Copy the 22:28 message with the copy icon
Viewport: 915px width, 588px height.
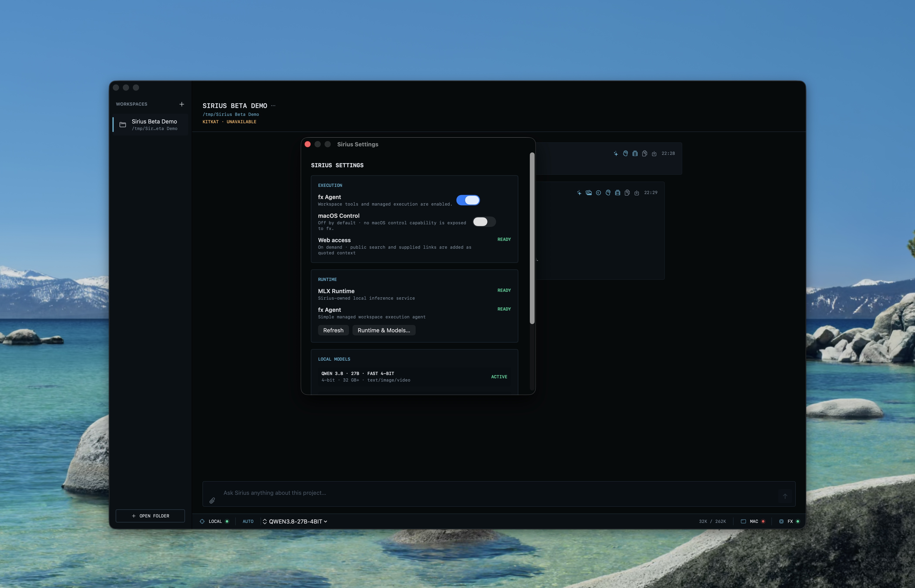pos(644,154)
